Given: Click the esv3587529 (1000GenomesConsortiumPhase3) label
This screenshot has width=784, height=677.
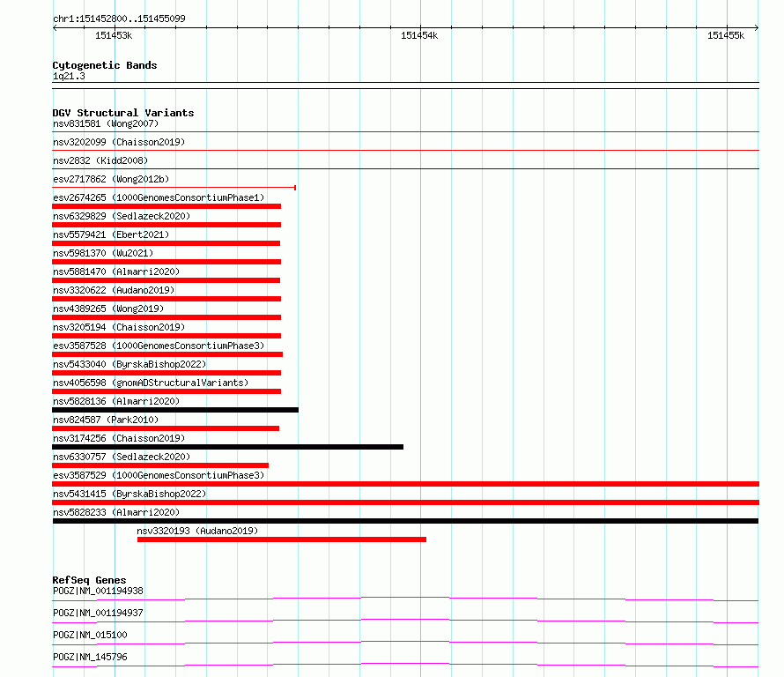Looking at the screenshot, I should 159,475.
